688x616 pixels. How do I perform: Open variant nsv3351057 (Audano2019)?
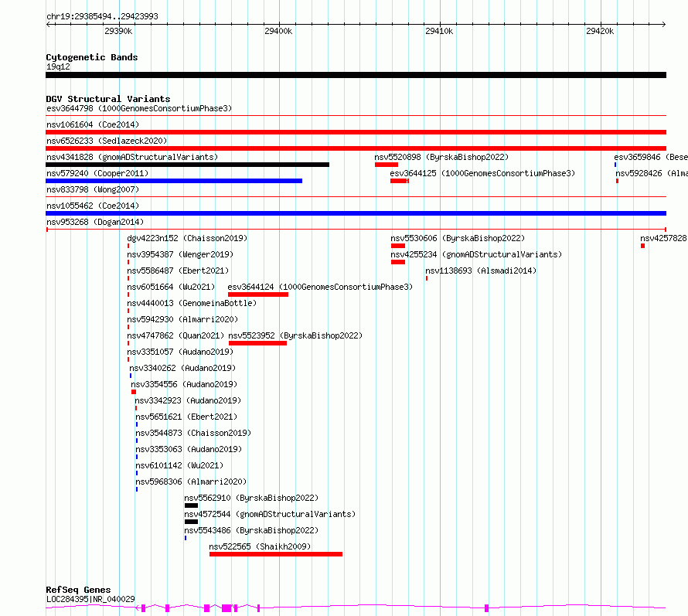[180, 352]
